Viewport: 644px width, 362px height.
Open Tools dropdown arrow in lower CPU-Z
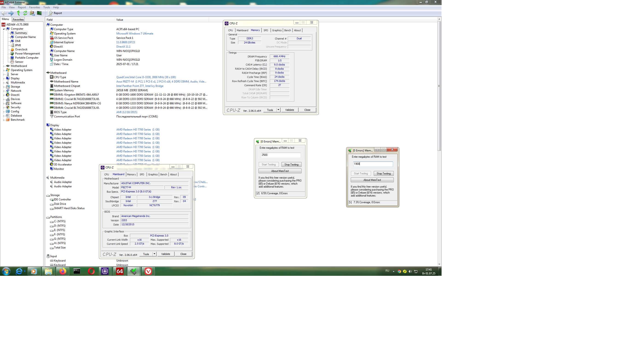(155, 254)
